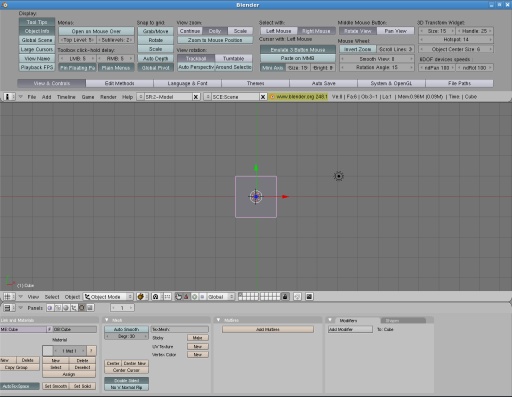Collapse Panels header menus arrow
This screenshot has height=397, width=512.
coord(20,308)
